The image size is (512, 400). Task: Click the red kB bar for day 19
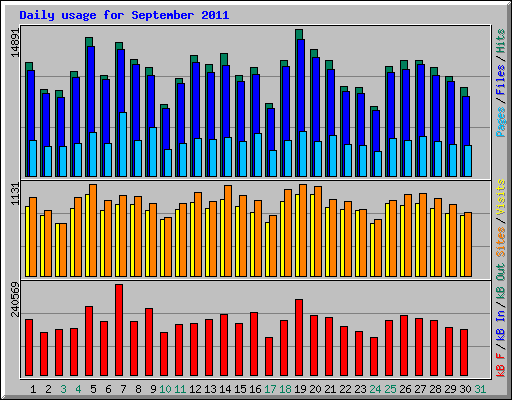pyautogui.click(x=299, y=337)
